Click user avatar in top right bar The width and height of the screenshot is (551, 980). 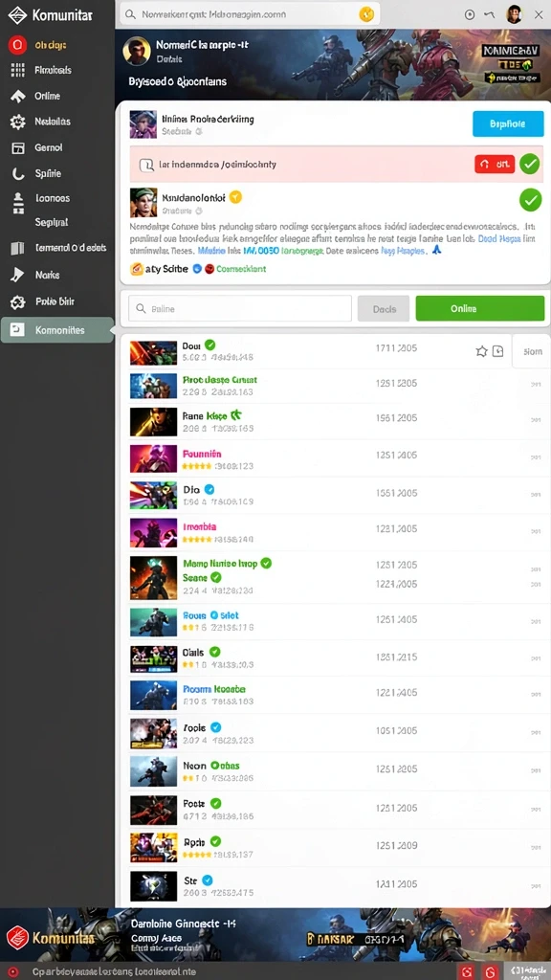click(x=514, y=13)
